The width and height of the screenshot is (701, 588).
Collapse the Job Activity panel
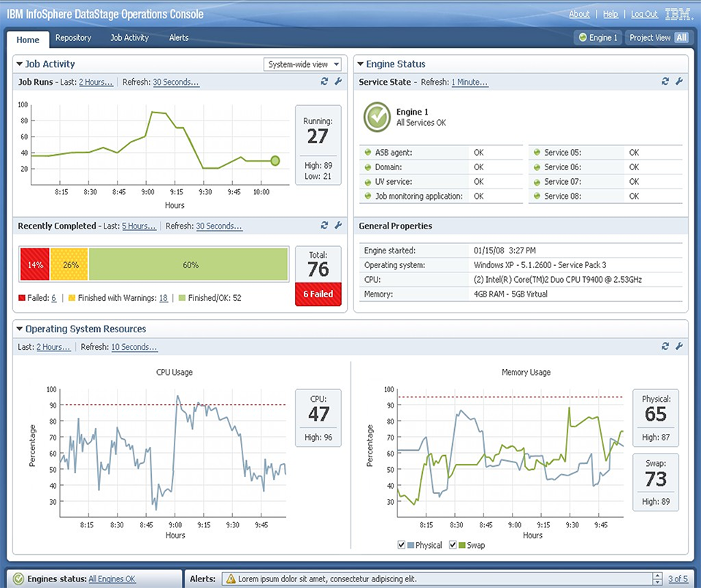[x=20, y=64]
